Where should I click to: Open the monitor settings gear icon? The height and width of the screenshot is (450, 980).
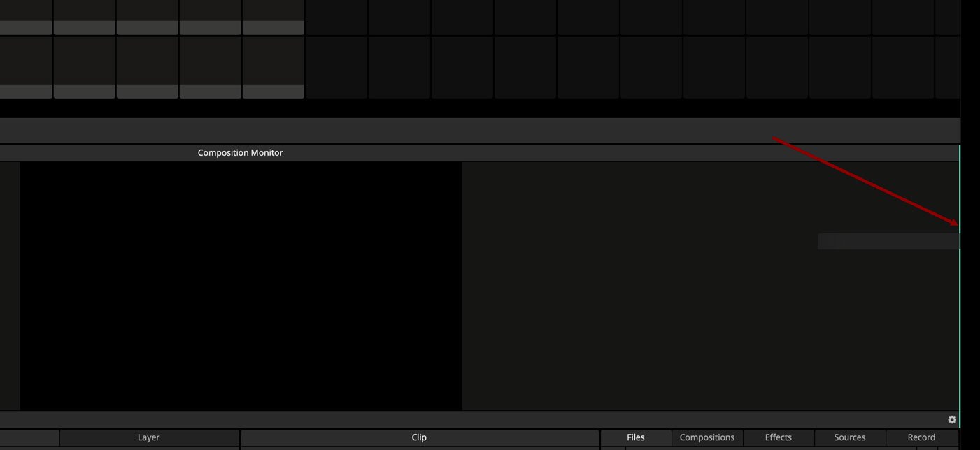click(x=951, y=420)
